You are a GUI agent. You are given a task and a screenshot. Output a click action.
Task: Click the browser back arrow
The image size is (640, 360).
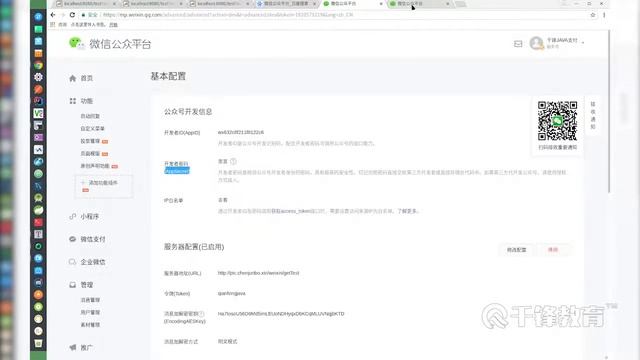pos(53,15)
